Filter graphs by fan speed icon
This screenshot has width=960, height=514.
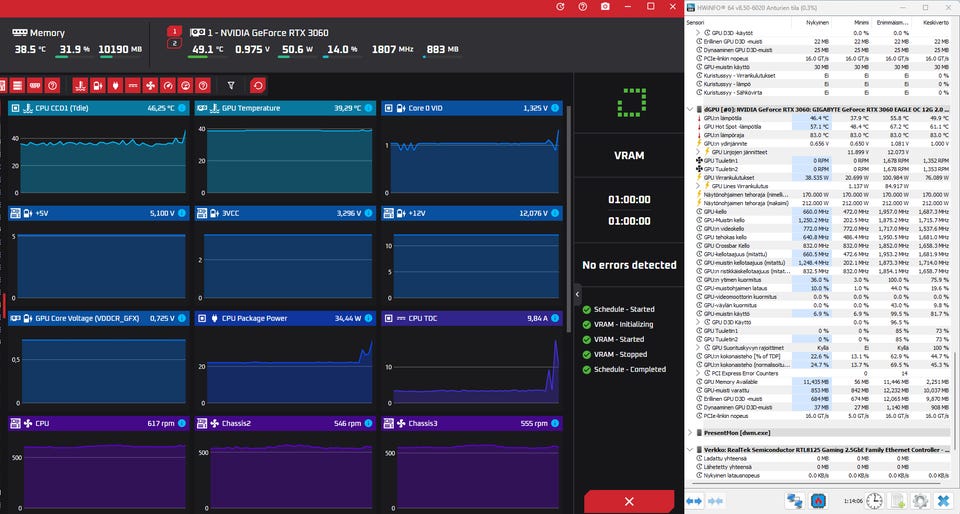pyautogui.click(x=151, y=86)
